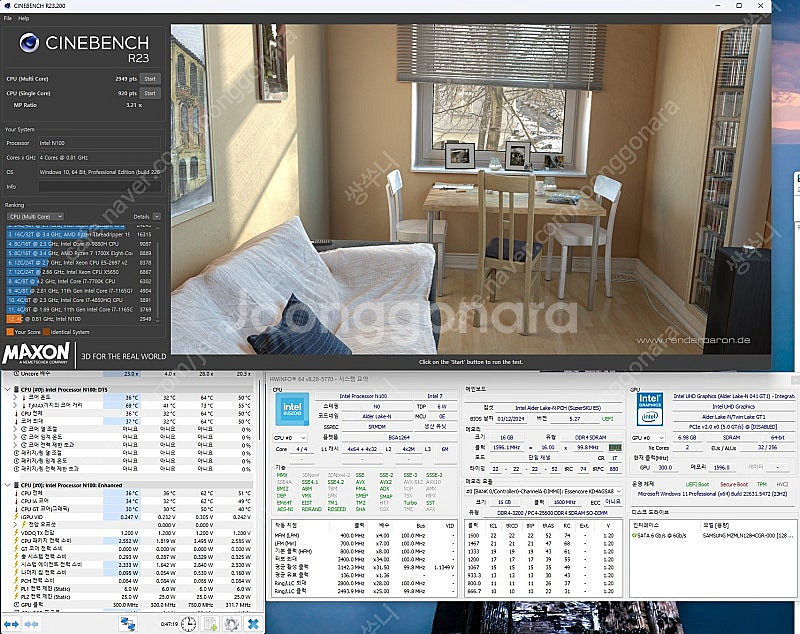This screenshot has width=800, height=634.
Task: Click the SAMSUNG MZNLN128HCGR drive entry
Action: tap(747, 536)
